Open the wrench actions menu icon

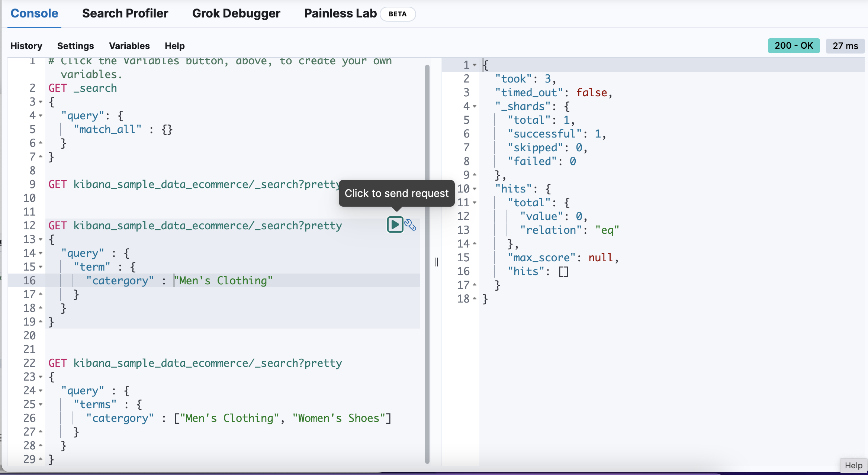[x=410, y=225]
